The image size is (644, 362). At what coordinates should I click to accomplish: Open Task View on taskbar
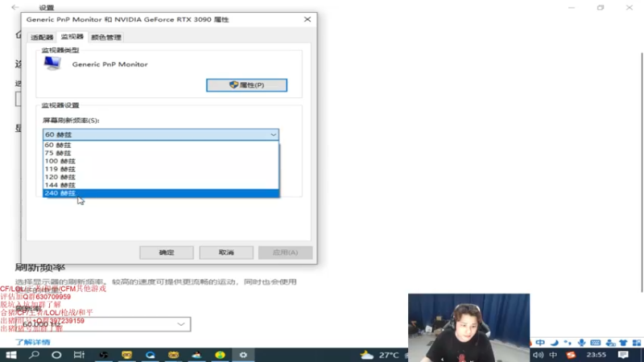[79, 355]
